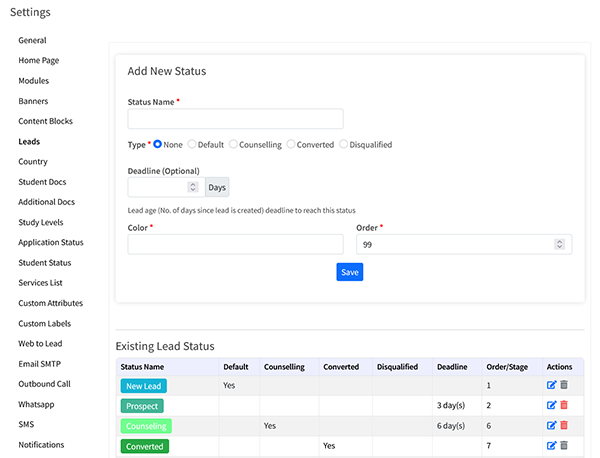Select the Default type radio button
This screenshot has width=600, height=458.
193,145
